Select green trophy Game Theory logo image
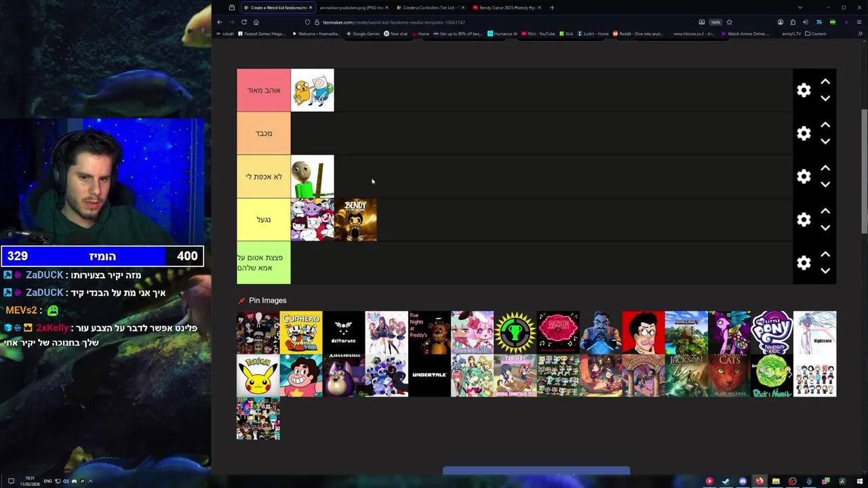The height and width of the screenshot is (488, 868). (515, 332)
